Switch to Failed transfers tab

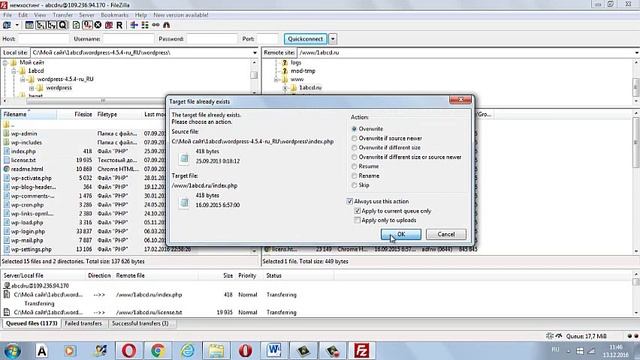[x=83, y=323]
